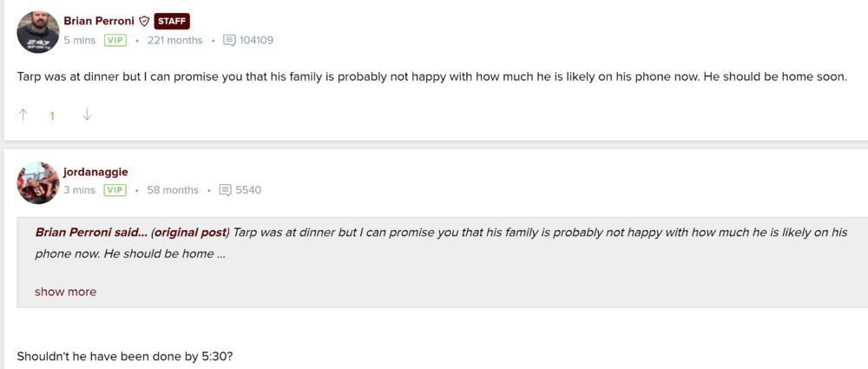
Task: Click the STAFF badge
Action: [172, 22]
